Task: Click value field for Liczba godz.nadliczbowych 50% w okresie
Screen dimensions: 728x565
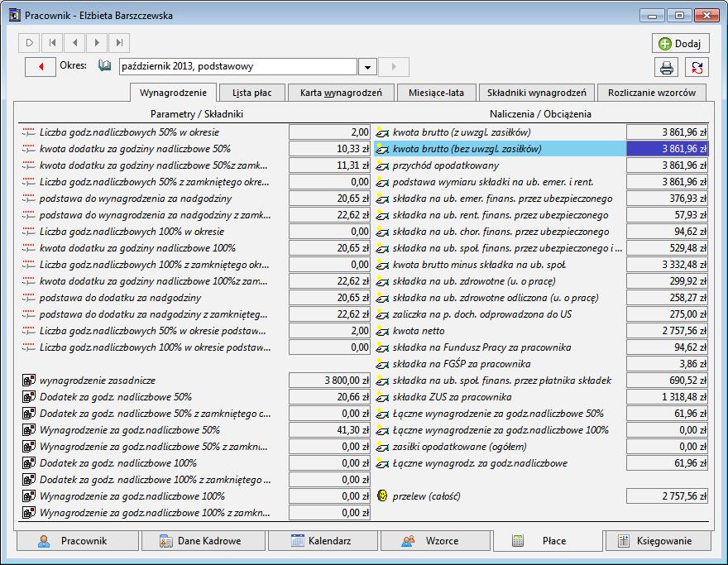Action: click(x=329, y=132)
